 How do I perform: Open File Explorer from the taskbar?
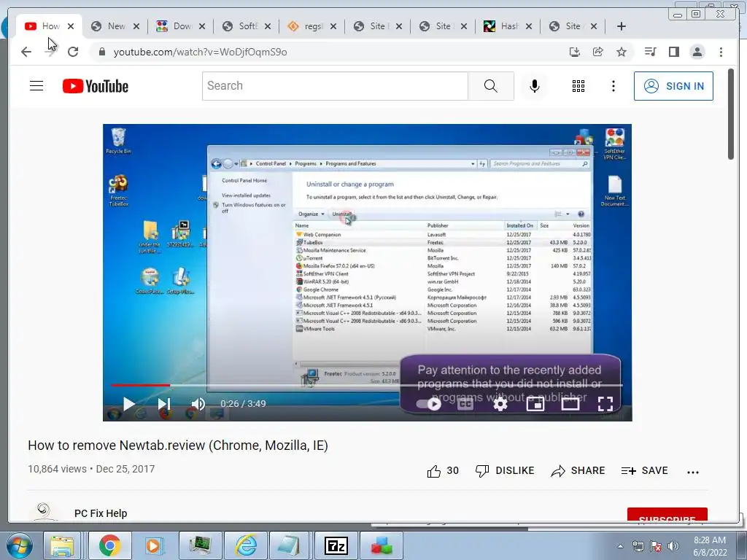[63, 545]
